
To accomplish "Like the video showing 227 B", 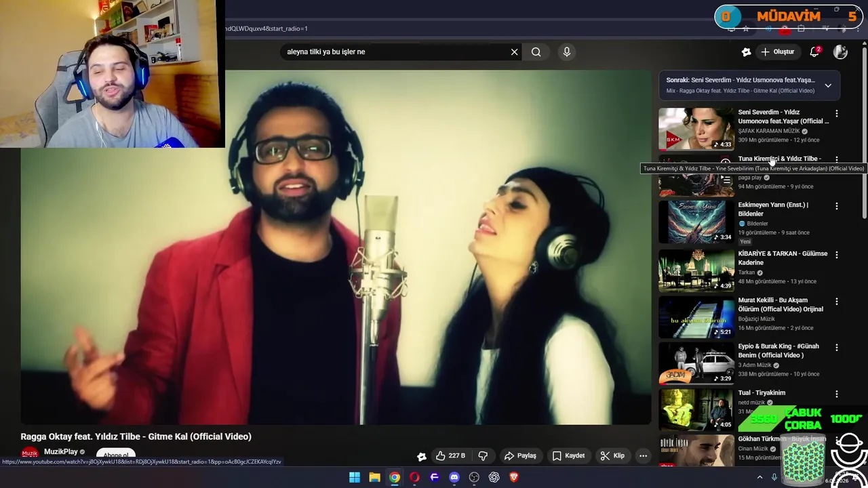I will (450, 455).
